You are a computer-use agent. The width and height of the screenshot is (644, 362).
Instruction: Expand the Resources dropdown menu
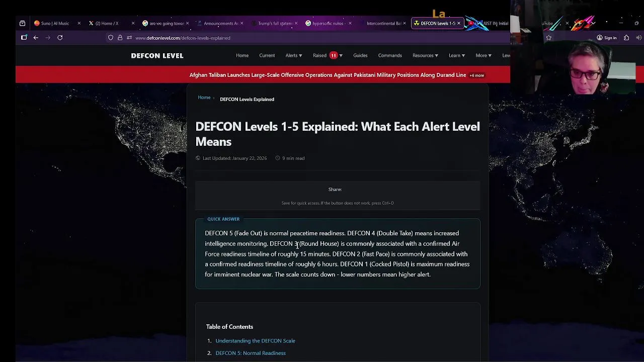[x=425, y=55]
